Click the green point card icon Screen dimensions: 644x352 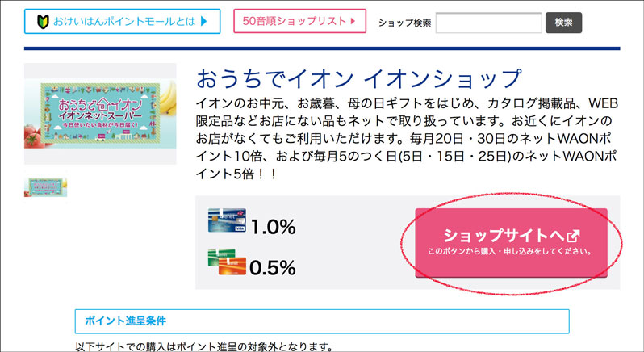(225, 265)
